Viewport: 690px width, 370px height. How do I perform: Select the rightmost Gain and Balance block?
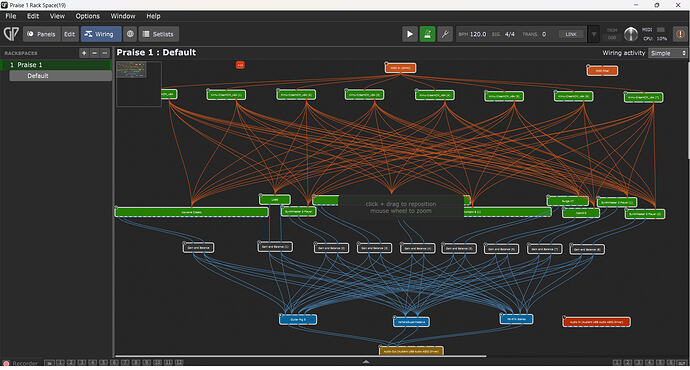click(587, 249)
